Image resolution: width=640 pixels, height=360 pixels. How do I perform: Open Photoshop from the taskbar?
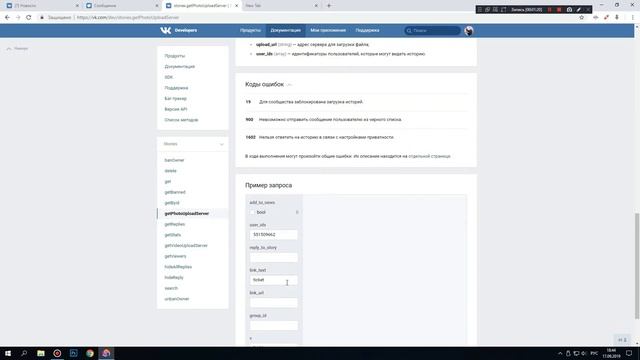point(73,353)
